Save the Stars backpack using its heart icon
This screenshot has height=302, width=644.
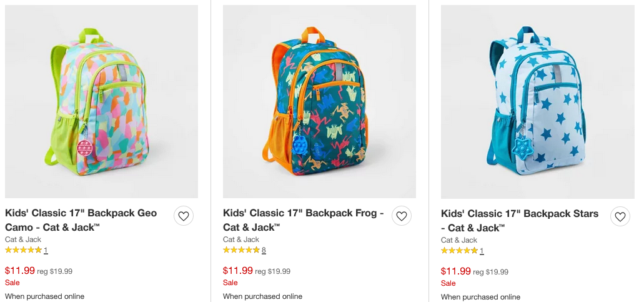(x=620, y=216)
